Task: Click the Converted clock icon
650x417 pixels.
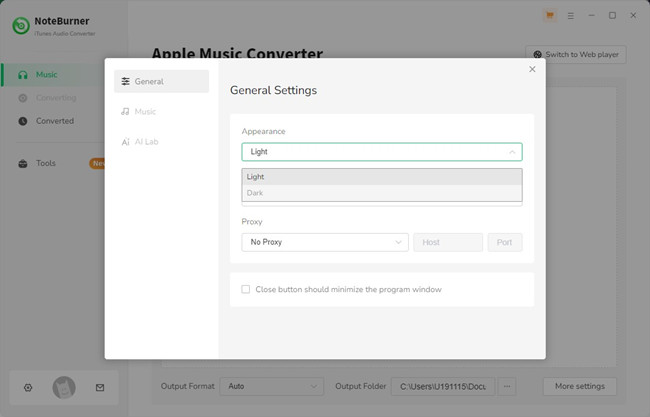Action: tap(23, 121)
